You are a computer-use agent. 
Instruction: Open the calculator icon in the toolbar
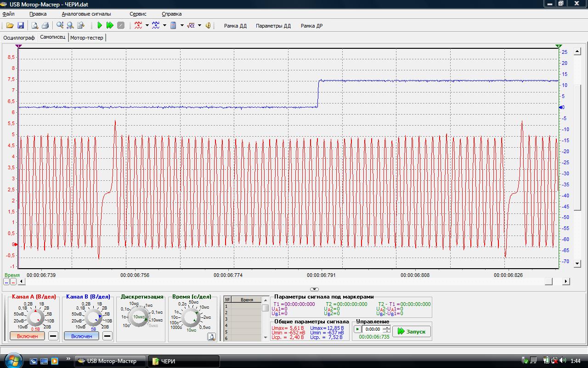tap(173, 26)
